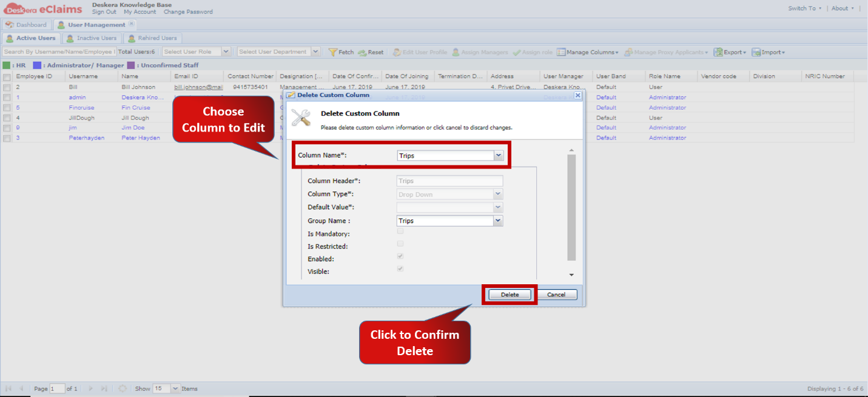Switch to the Inactive Users tab

(x=92, y=38)
